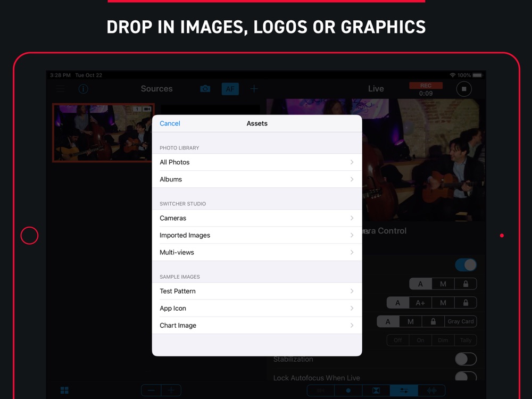Click the Assets dialog title
The height and width of the screenshot is (399, 532).
(257, 123)
